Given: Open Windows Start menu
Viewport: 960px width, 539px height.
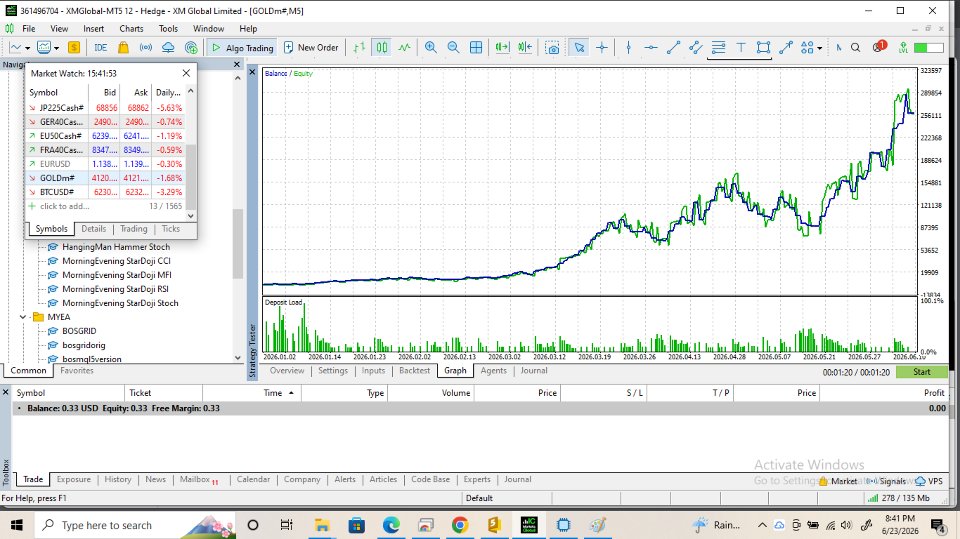Looking at the screenshot, I should (x=17, y=525).
